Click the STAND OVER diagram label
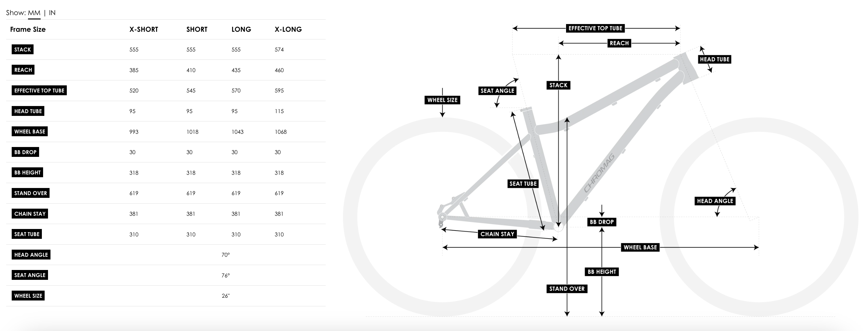The width and height of the screenshot is (868, 331). pyautogui.click(x=567, y=289)
